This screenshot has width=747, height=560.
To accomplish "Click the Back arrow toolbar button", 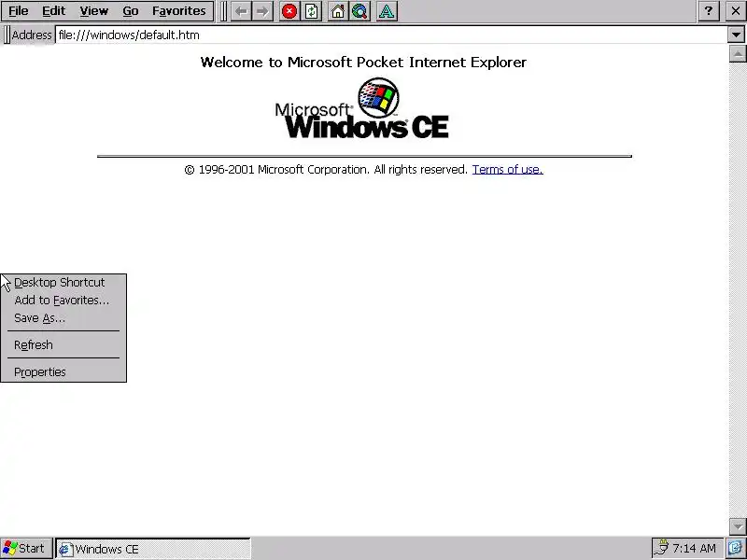I will [x=242, y=11].
